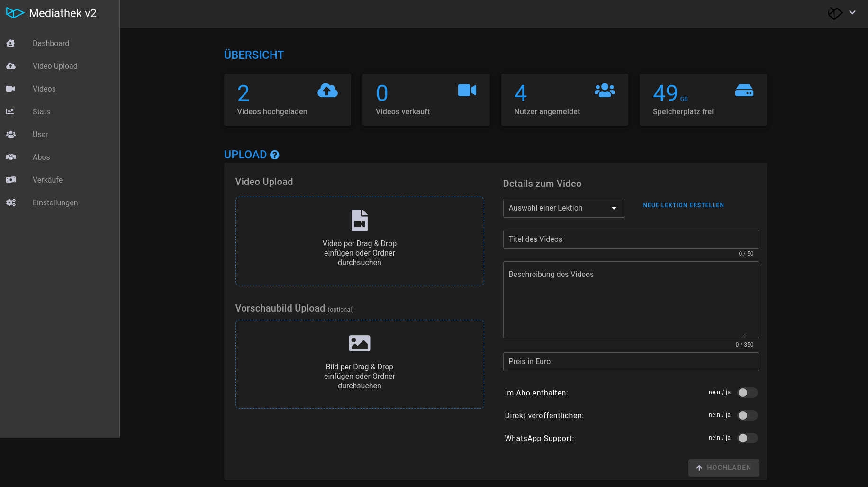Click the video file icon in drop zone
This screenshot has width=868, height=487.
click(360, 220)
